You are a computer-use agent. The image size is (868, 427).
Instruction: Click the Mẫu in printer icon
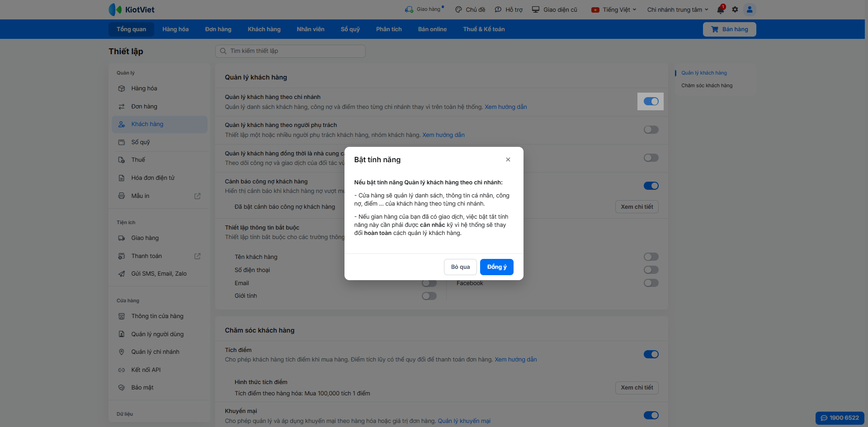pyautogui.click(x=122, y=196)
